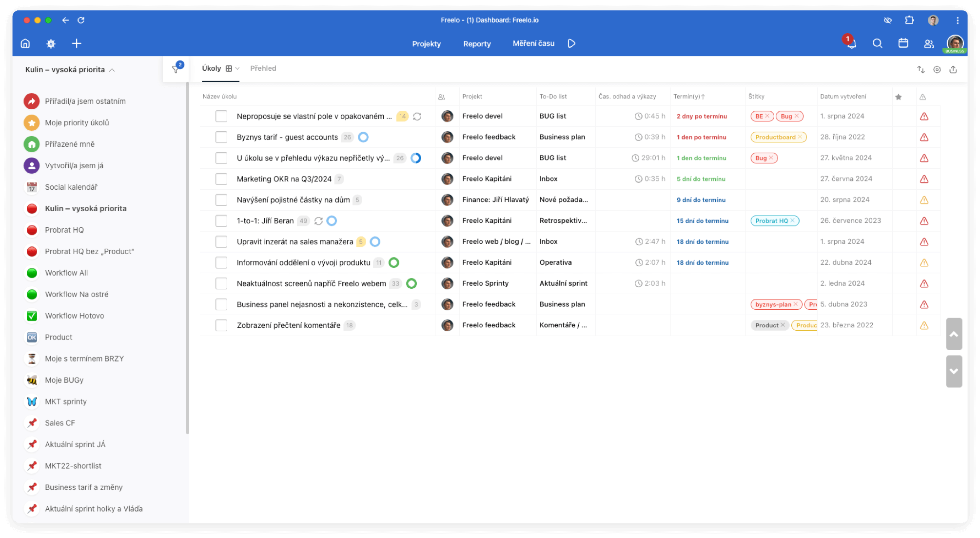
Task: Select the Úkoly tab
Action: [x=212, y=68]
